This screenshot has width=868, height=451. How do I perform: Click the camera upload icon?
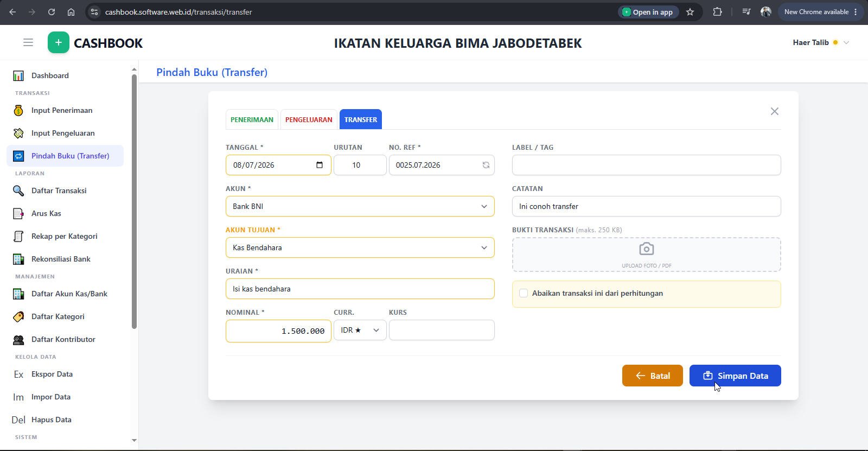pyautogui.click(x=646, y=249)
